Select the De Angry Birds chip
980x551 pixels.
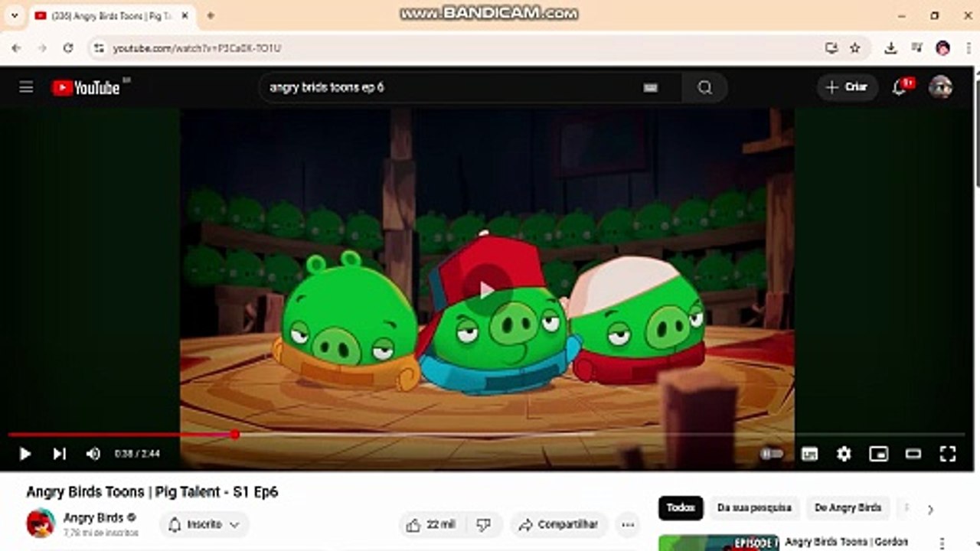click(848, 508)
